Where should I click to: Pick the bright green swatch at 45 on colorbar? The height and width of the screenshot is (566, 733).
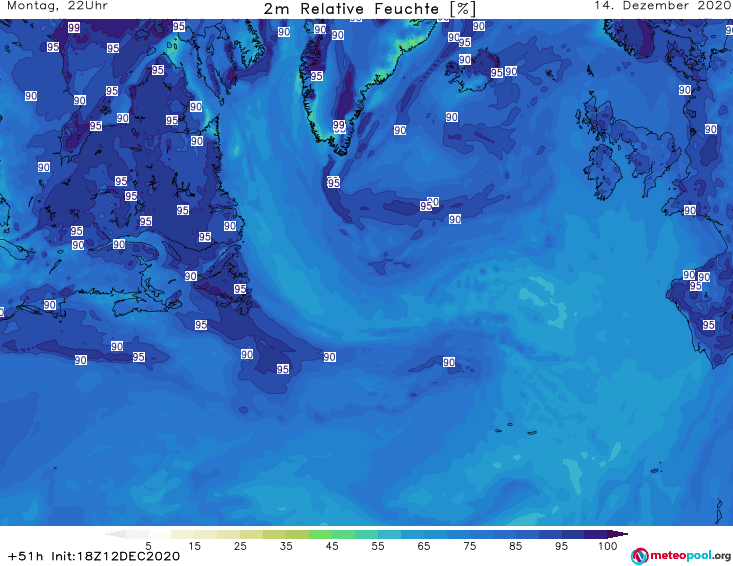pyautogui.click(x=320, y=534)
